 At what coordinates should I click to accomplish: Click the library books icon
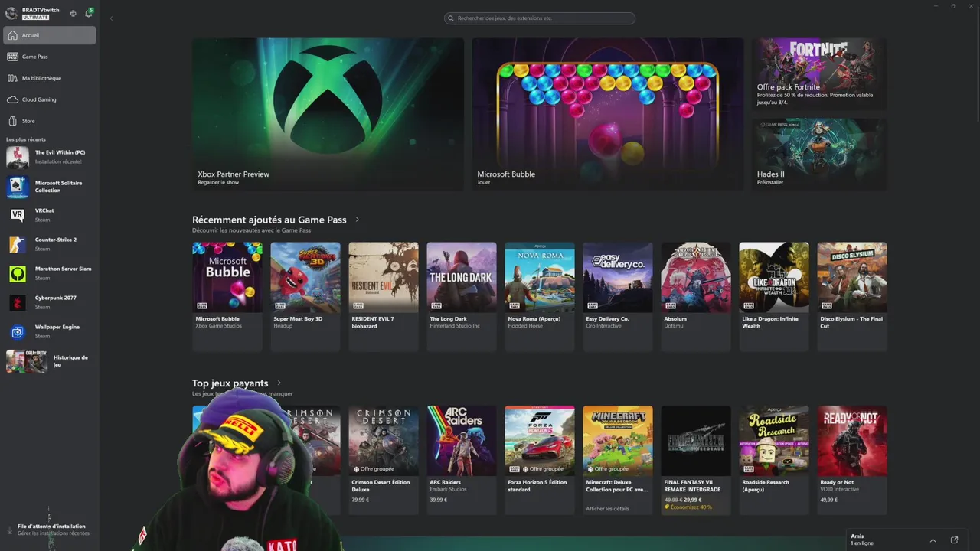(12, 78)
